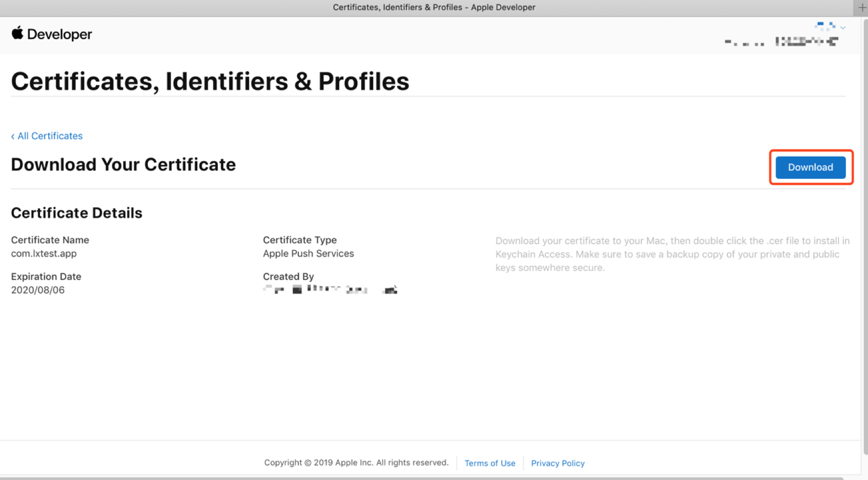Click the Expiration Date label

46,276
